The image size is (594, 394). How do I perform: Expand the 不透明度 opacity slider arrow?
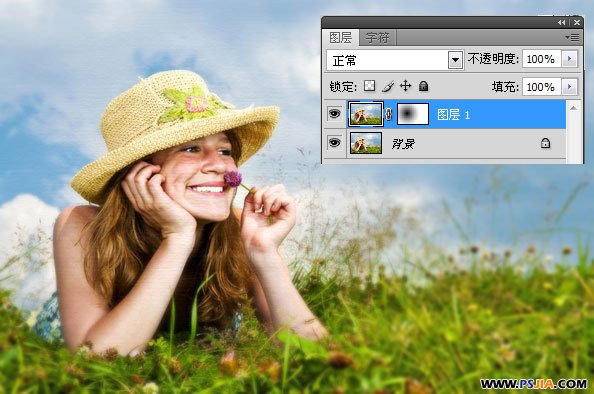click(569, 59)
